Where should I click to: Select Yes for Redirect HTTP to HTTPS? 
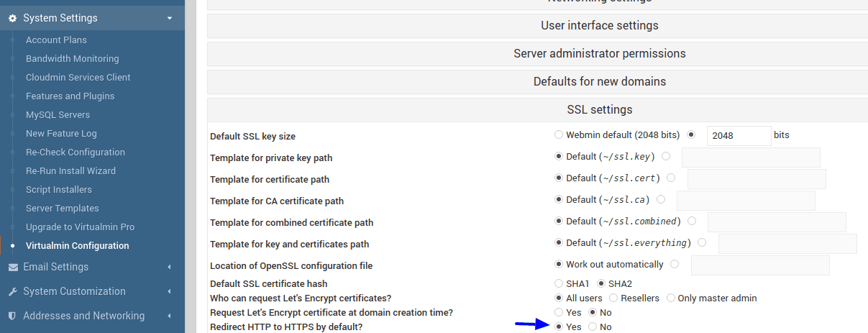(559, 327)
